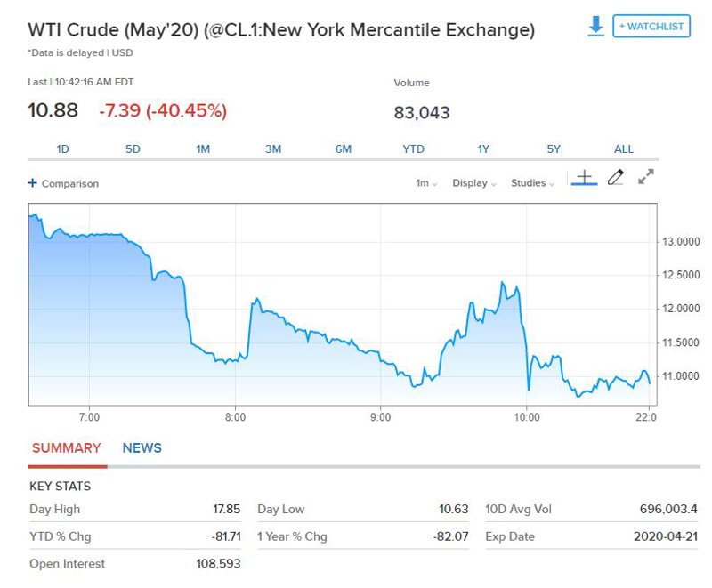This screenshot has height=588, width=712.
Task: Show the 6M chart range
Action: 344,149
